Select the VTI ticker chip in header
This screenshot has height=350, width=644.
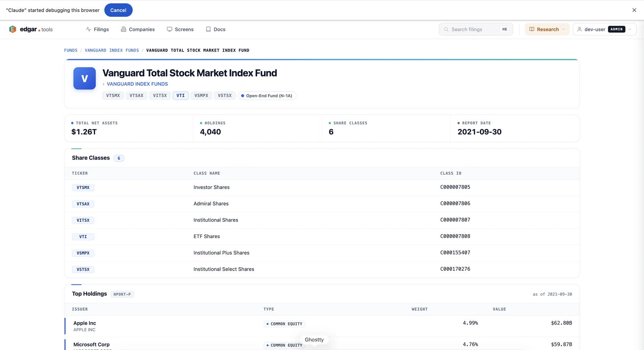[x=181, y=96]
